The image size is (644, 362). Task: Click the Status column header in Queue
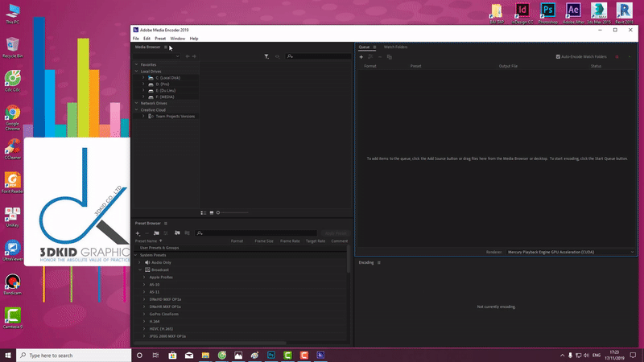pos(596,66)
